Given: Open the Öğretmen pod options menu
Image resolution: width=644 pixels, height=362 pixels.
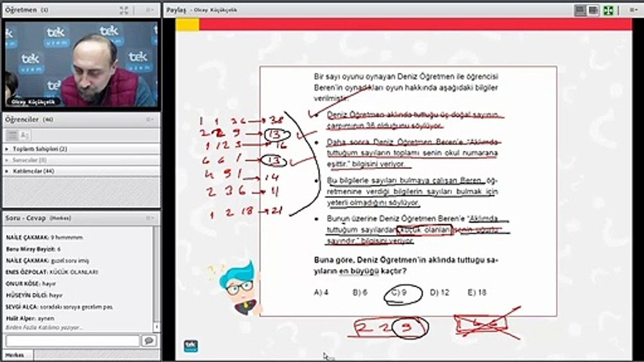Looking at the screenshot, I should [150, 10].
